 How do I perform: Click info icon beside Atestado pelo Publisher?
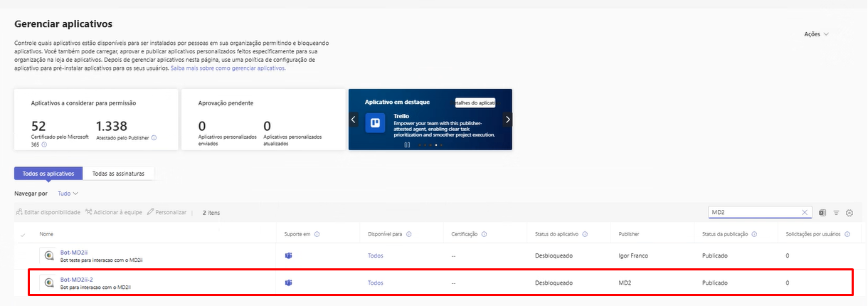tap(154, 138)
